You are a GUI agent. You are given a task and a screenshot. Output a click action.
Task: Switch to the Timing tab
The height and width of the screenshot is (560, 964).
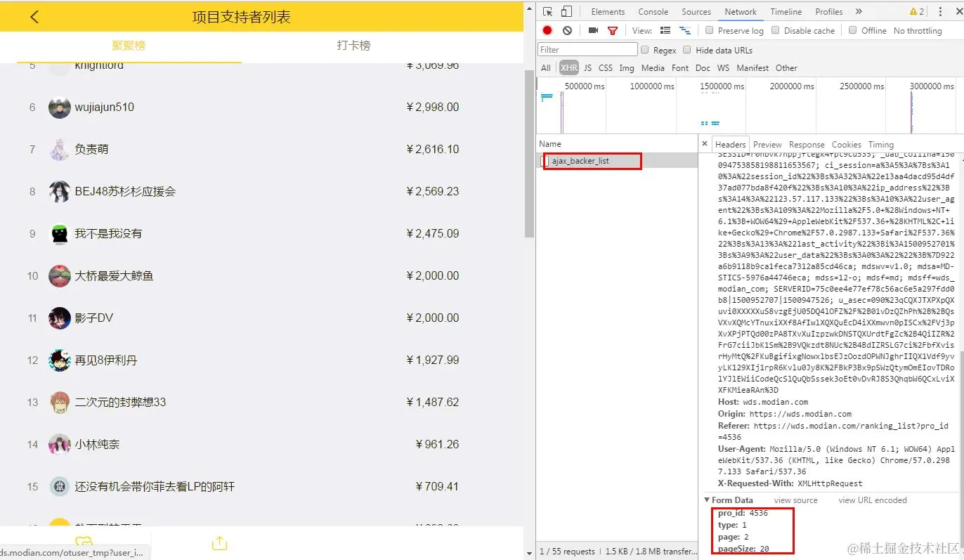tap(881, 144)
